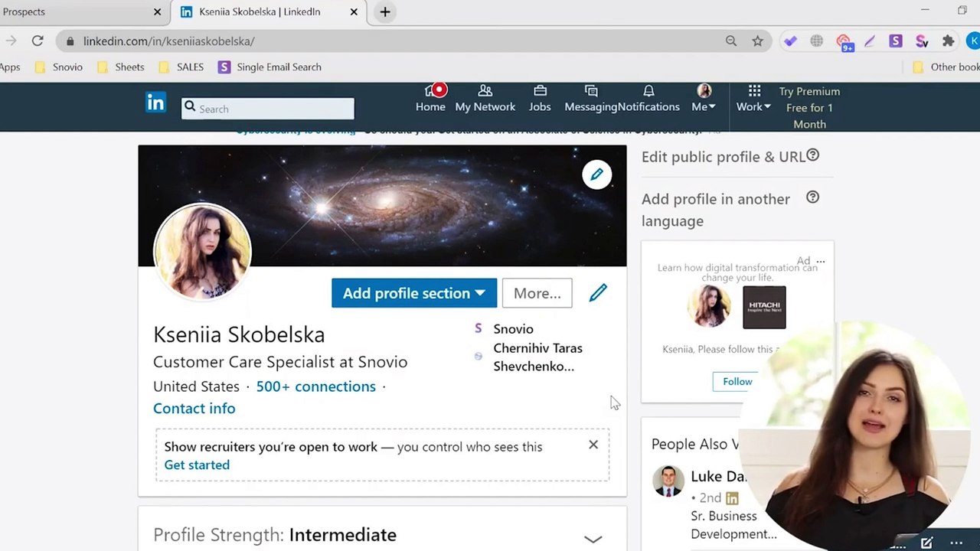Click Add profile in another language
The width and height of the screenshot is (980, 551).
[x=716, y=210]
